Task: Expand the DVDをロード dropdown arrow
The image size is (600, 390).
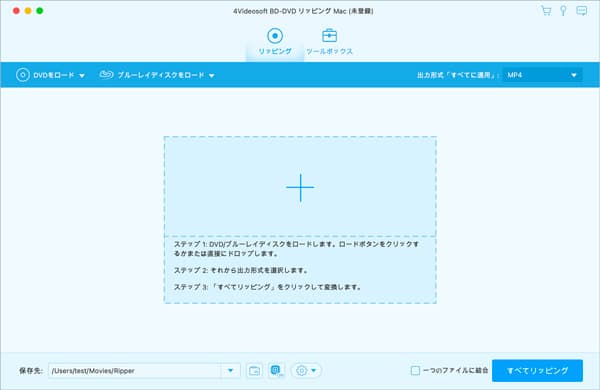Action: tap(82, 76)
